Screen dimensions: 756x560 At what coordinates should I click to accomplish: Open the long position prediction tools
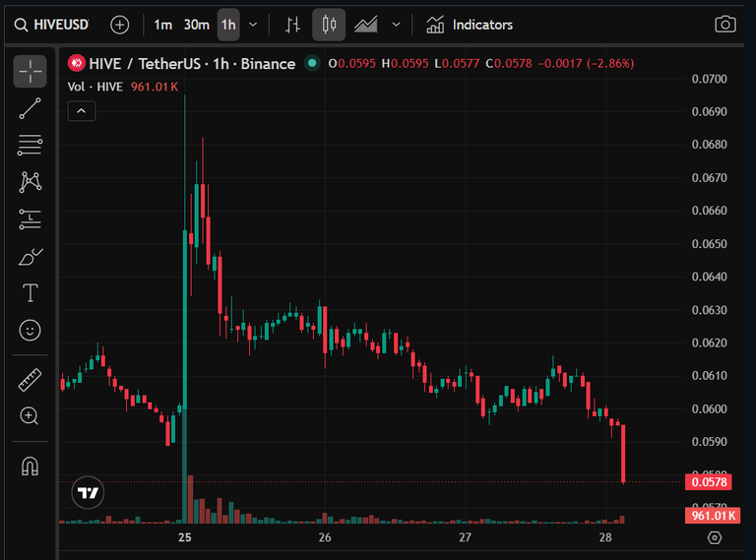[x=30, y=219]
